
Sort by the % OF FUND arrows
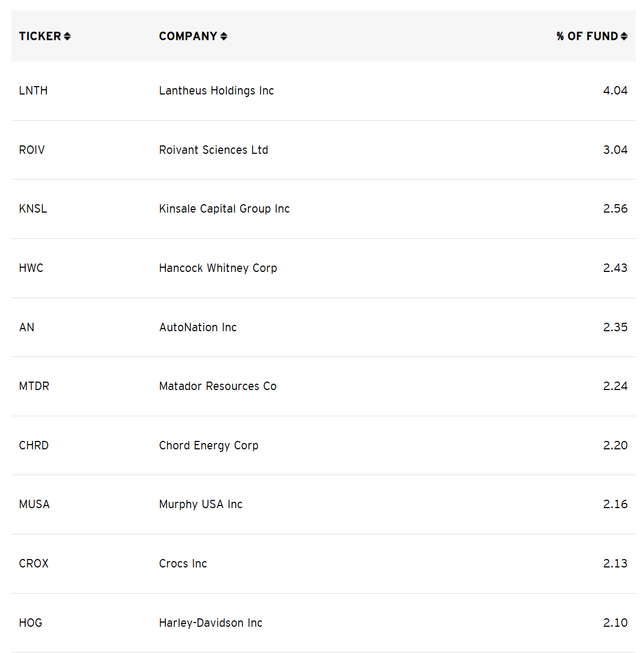point(624,36)
